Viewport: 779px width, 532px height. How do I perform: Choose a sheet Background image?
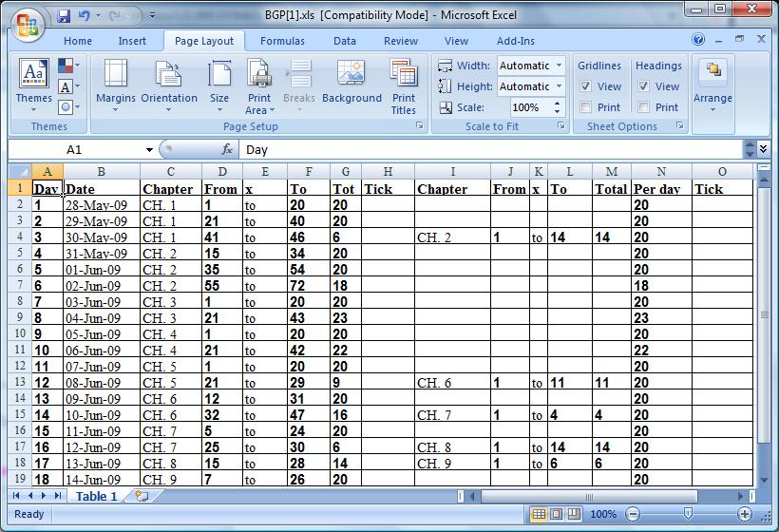(x=351, y=82)
